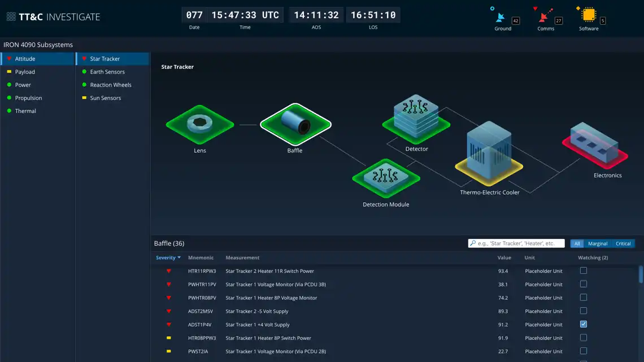Screen dimensions: 644x362
Task: Select the Detection Module component icon
Action: [386, 179]
